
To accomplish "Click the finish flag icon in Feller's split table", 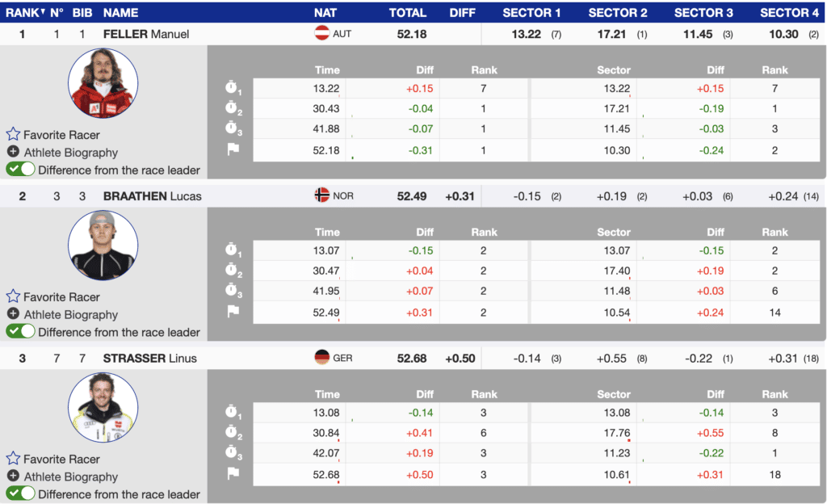I will coord(233,149).
